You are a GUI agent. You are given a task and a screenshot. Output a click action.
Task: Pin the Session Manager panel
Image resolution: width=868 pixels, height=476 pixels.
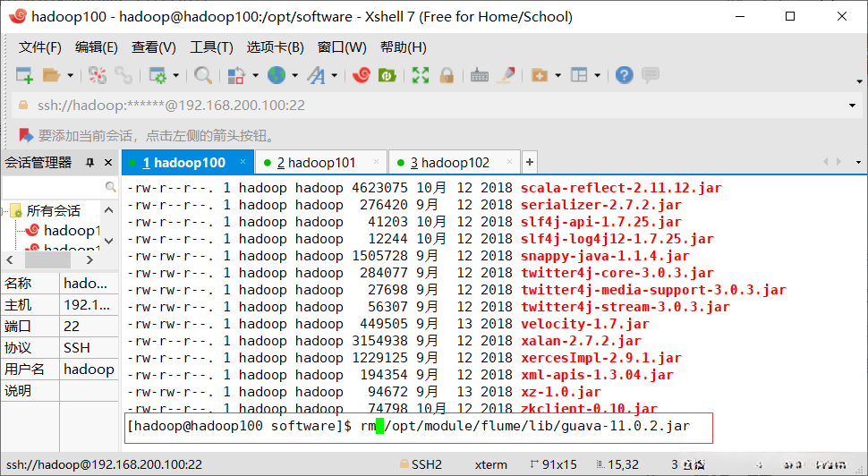click(89, 163)
